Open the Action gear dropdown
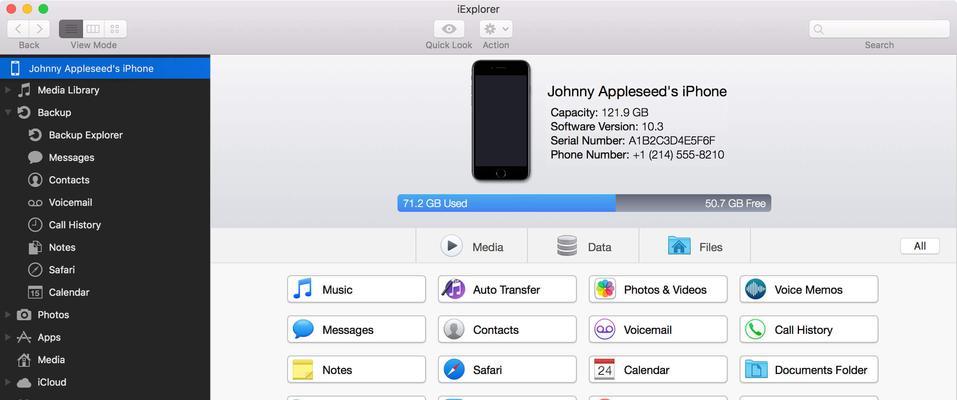Screen dimensions: 957x400 (x=496, y=29)
